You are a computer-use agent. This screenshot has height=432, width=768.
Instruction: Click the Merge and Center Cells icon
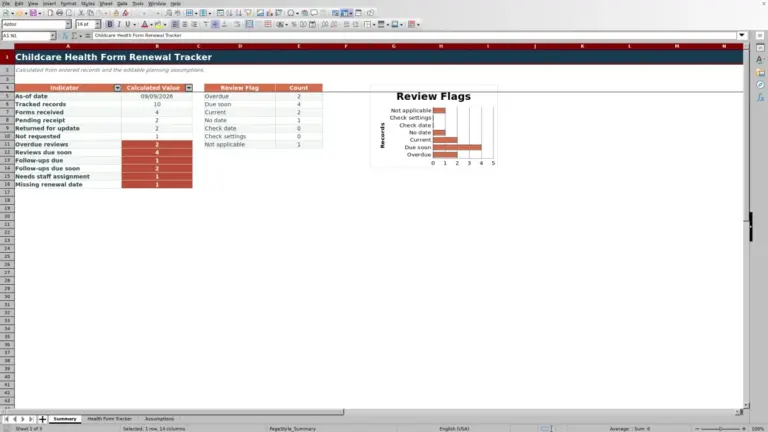[249, 24]
